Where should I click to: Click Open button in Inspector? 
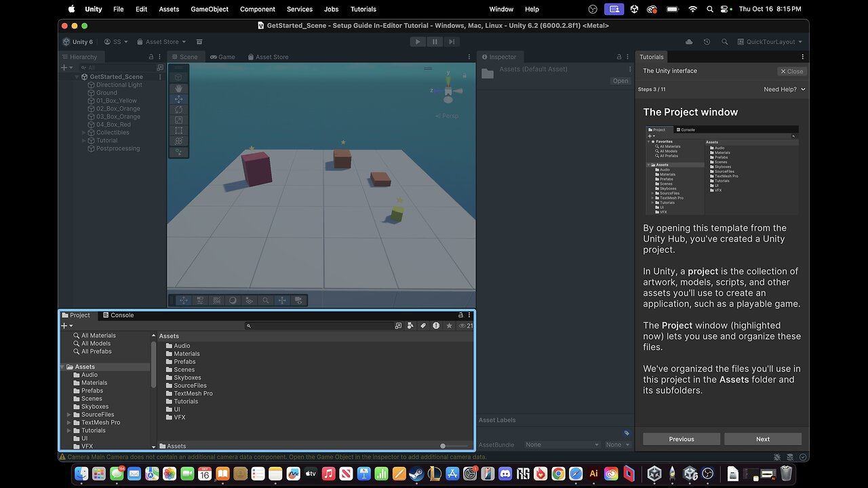620,81
